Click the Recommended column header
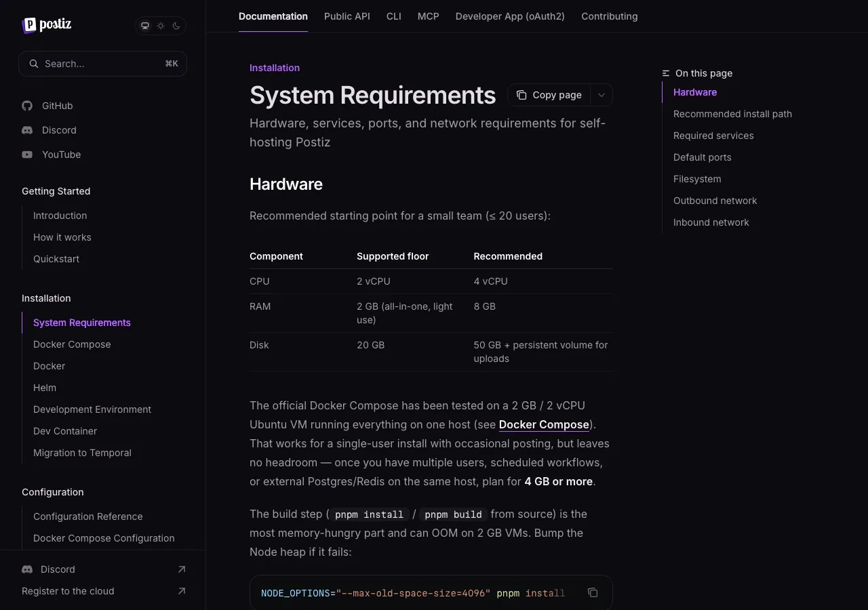The height and width of the screenshot is (610, 868). click(x=508, y=256)
